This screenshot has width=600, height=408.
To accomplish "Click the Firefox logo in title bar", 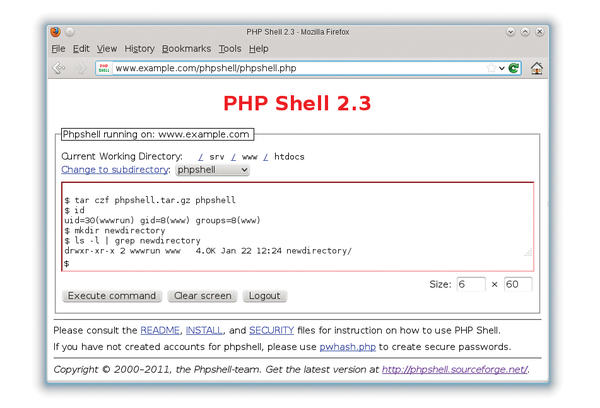I will point(55,32).
